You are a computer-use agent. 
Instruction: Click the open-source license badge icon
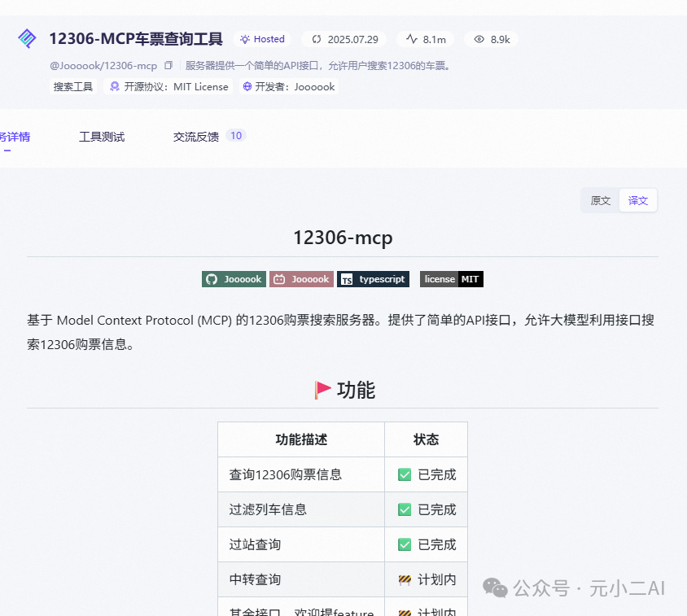coord(114,86)
